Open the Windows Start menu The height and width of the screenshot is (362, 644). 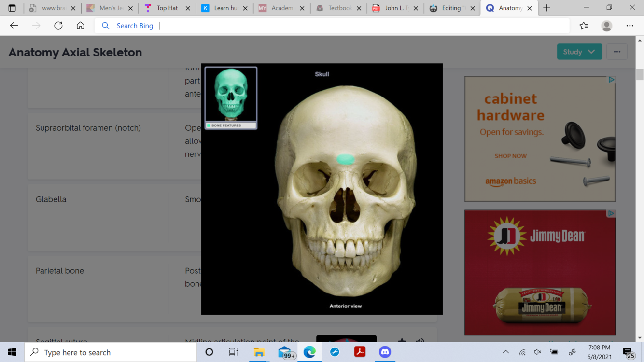coord(12,352)
